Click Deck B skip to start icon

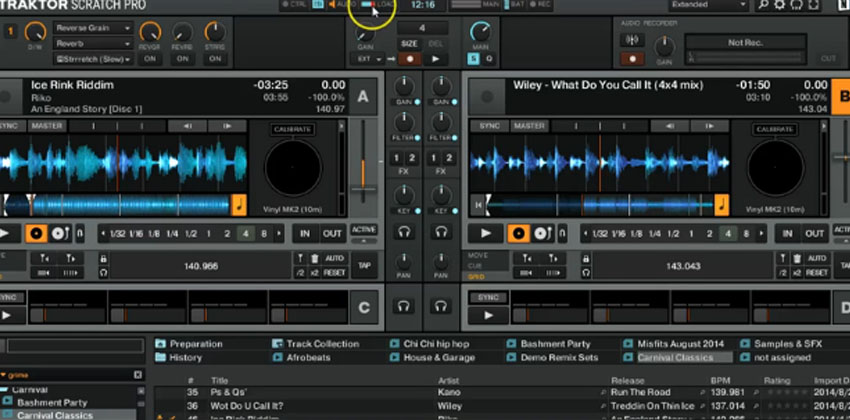(x=478, y=205)
